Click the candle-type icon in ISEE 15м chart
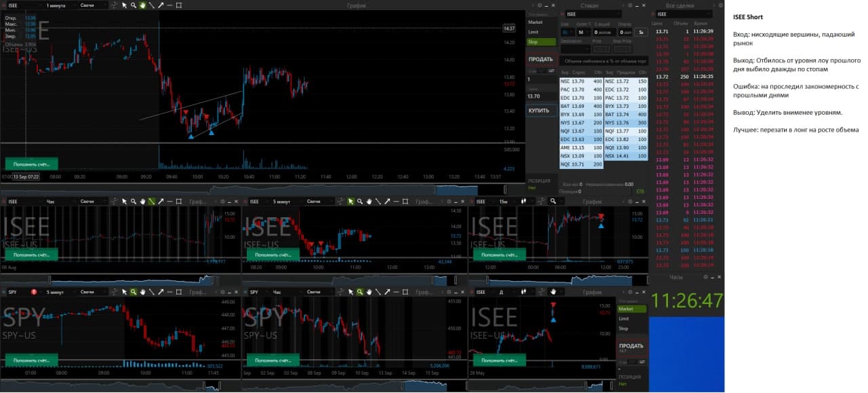Viewport: 868px width, 393px height. [x=524, y=202]
